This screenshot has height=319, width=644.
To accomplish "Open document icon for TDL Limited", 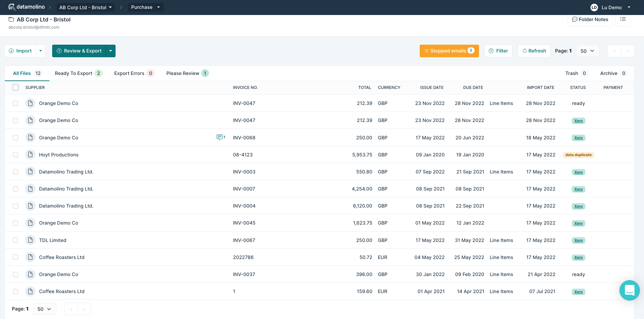I will tap(30, 240).
